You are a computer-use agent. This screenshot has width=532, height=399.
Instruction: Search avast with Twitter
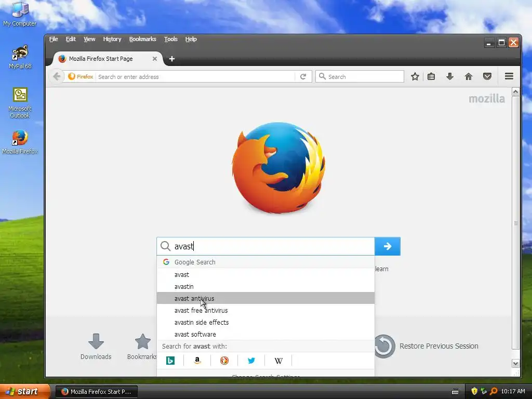(x=251, y=361)
